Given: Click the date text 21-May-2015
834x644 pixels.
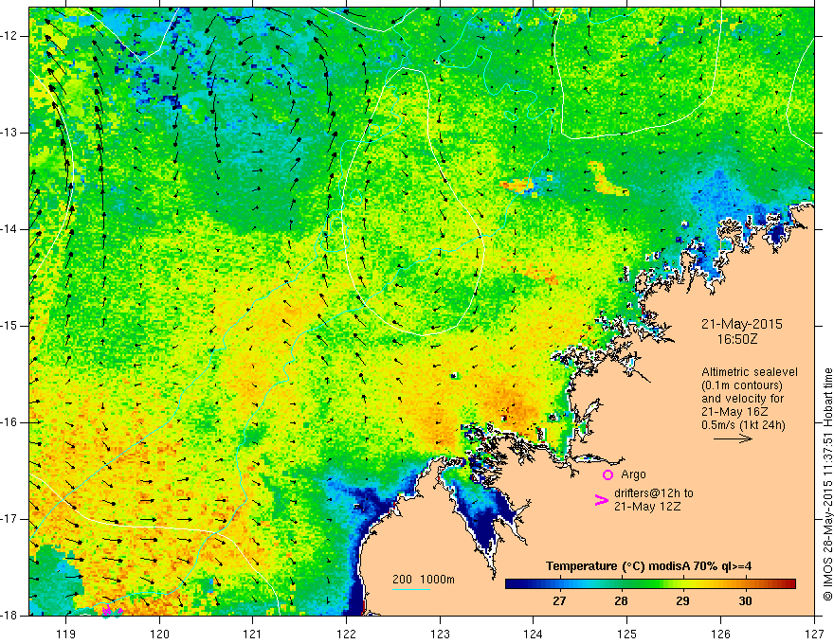Looking at the screenshot, I should click(x=741, y=324).
